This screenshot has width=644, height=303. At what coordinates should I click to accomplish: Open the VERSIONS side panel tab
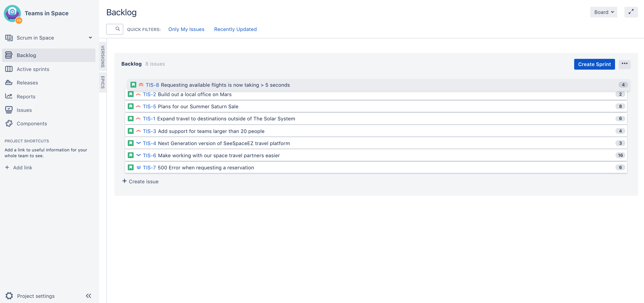tap(103, 57)
